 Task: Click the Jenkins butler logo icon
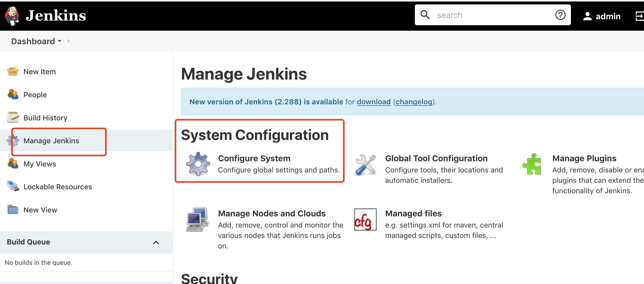pos(12,16)
